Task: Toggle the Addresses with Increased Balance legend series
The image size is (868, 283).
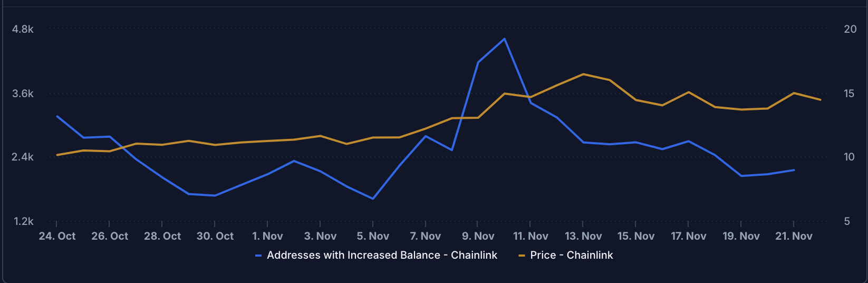Action: (x=382, y=255)
